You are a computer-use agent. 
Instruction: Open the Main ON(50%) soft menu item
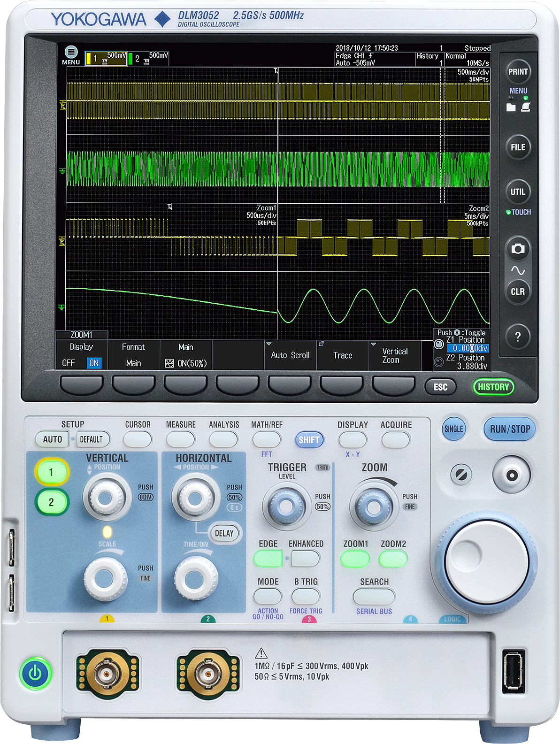click(x=186, y=355)
